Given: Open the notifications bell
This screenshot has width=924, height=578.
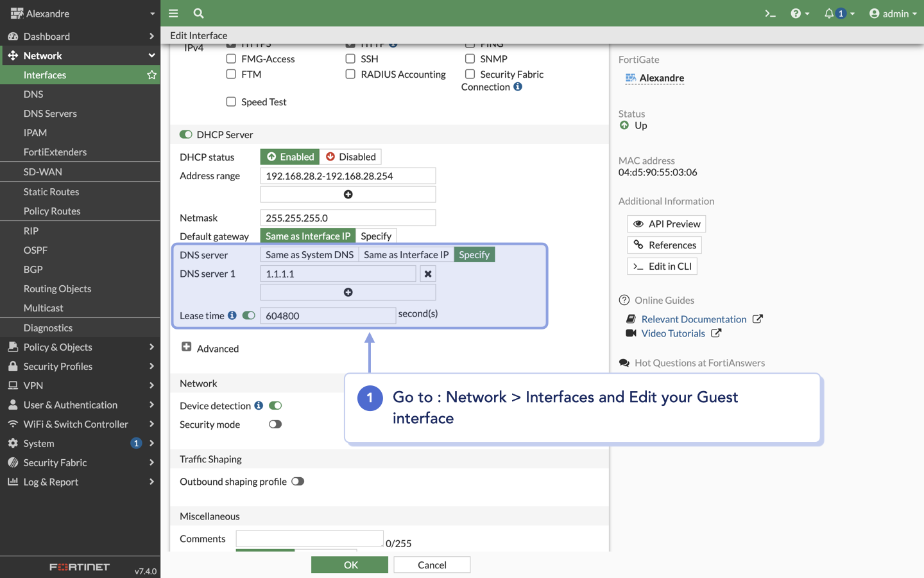Looking at the screenshot, I should pyautogui.click(x=829, y=13).
